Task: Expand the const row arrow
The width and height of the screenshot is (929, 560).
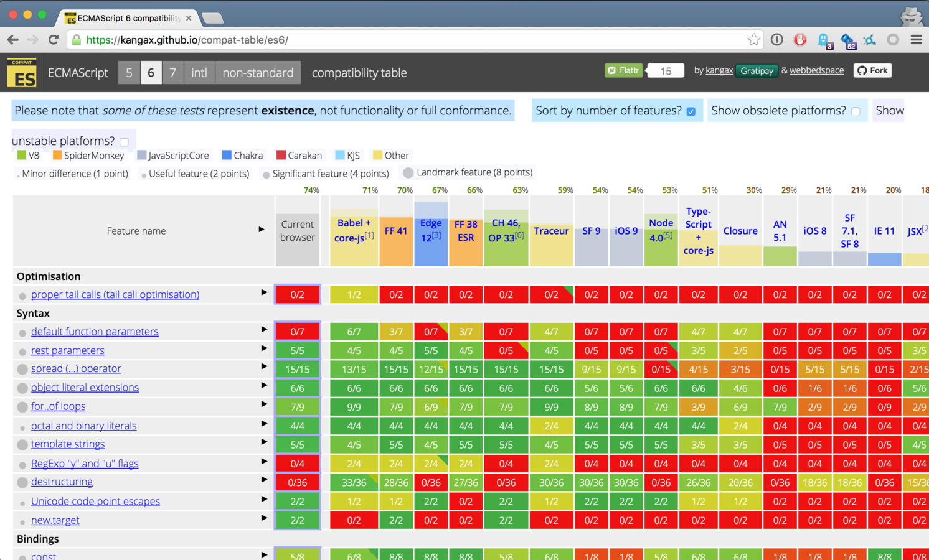Action: pyautogui.click(x=264, y=554)
